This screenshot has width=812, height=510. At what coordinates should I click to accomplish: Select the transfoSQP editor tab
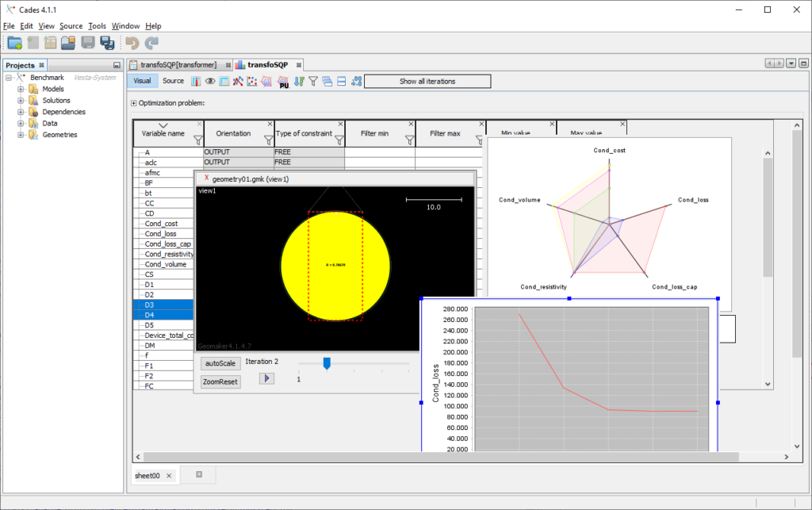click(267, 65)
